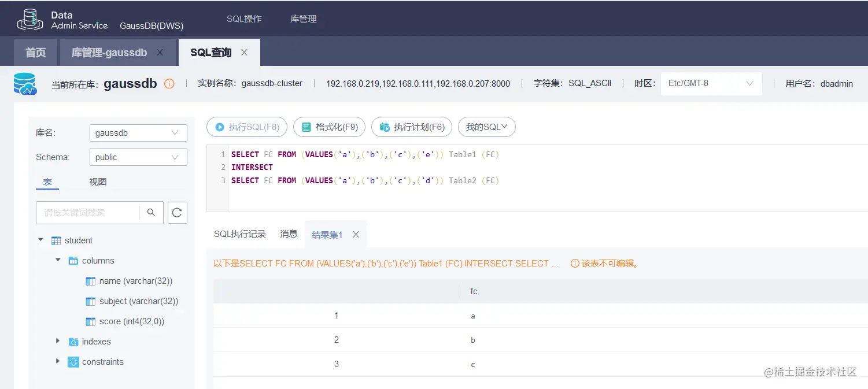Open the 时区 Etc/GMT-8 dropdown
This screenshot has width=868, height=389.
point(711,83)
